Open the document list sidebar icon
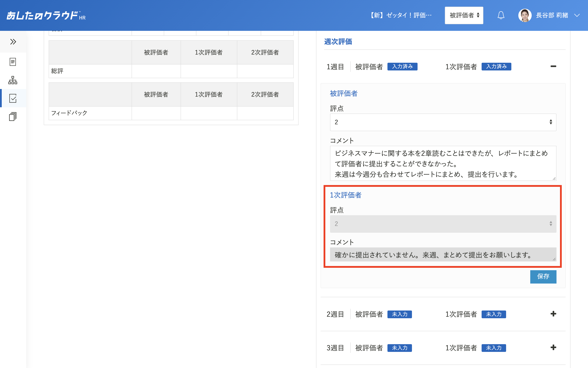Viewport: 588px width, 368px height. pyautogui.click(x=13, y=62)
